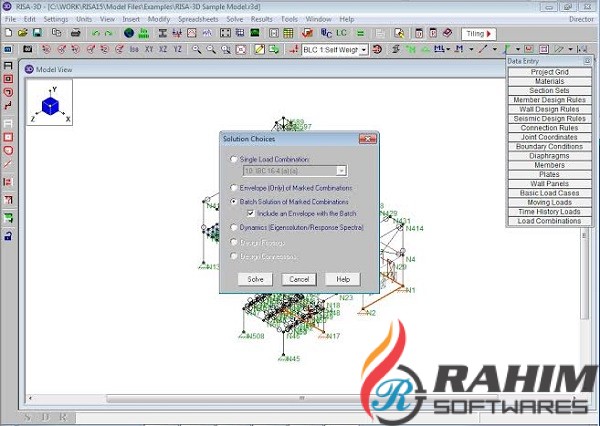Click the yellow notepad edit icon
The height and width of the screenshot is (426, 600).
(x=259, y=49)
